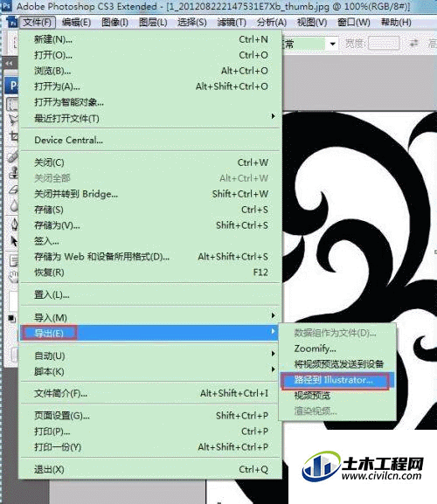Open the 图像(I) menu
437x504 pixels.
click(114, 22)
